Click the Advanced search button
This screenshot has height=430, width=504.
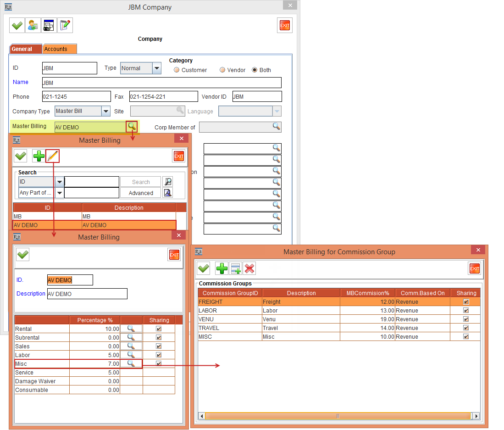141,193
